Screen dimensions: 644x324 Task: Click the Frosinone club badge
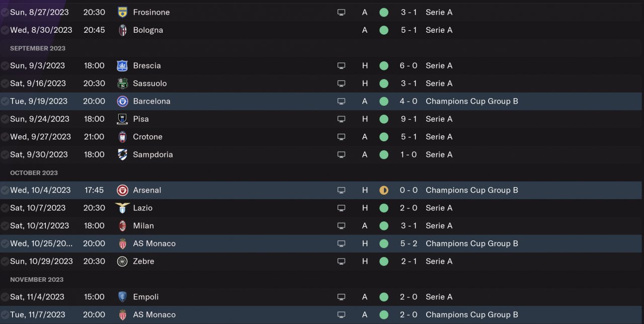click(122, 12)
